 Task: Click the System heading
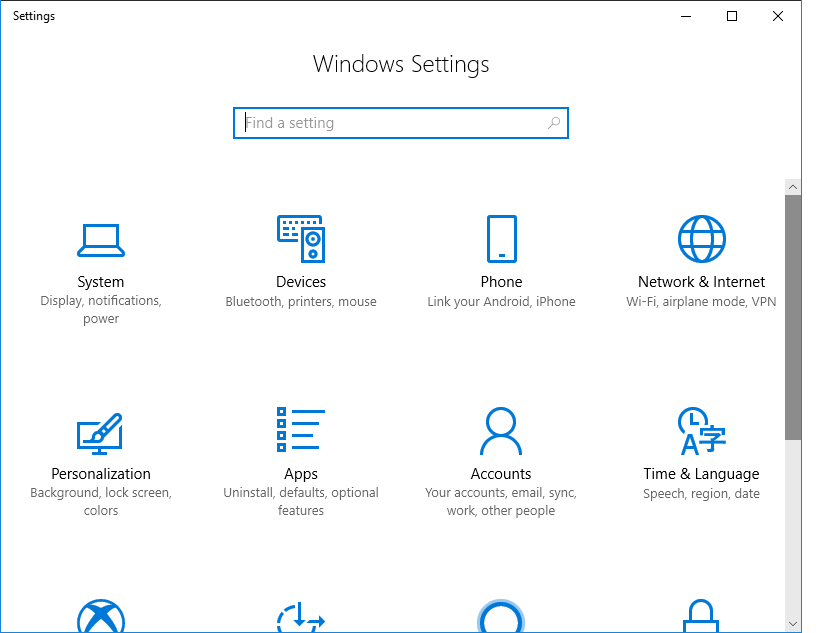click(101, 282)
